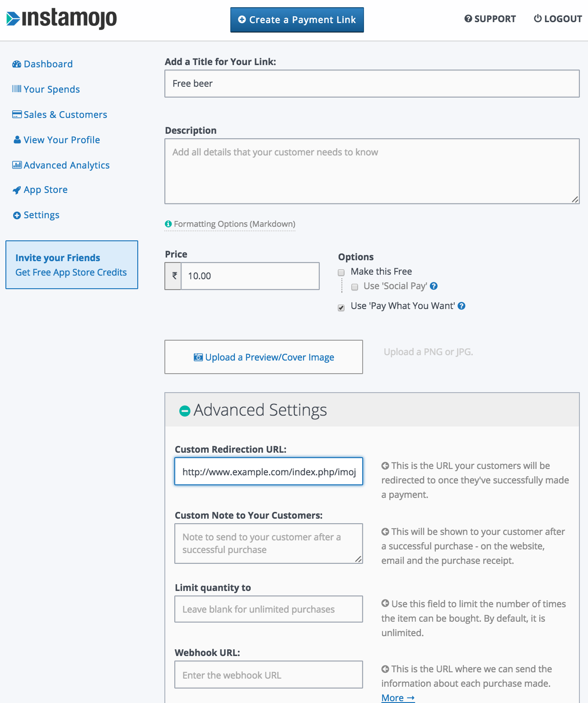
Task: Click the Pay What You Want help icon
Action: click(462, 306)
